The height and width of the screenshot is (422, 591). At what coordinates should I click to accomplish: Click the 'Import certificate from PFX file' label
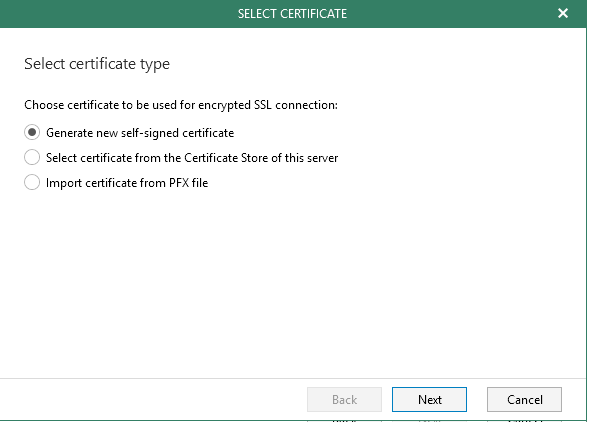coord(127,183)
